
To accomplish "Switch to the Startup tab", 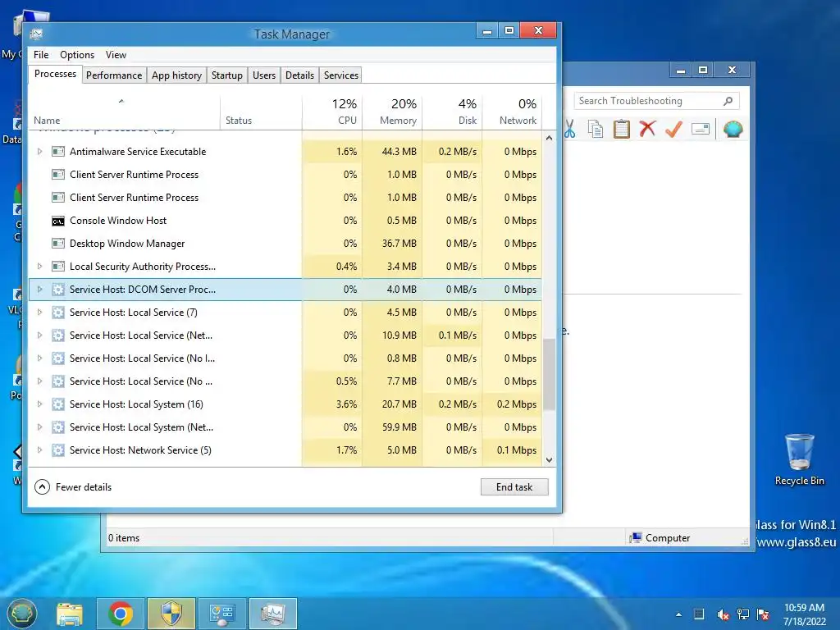I will 227,75.
